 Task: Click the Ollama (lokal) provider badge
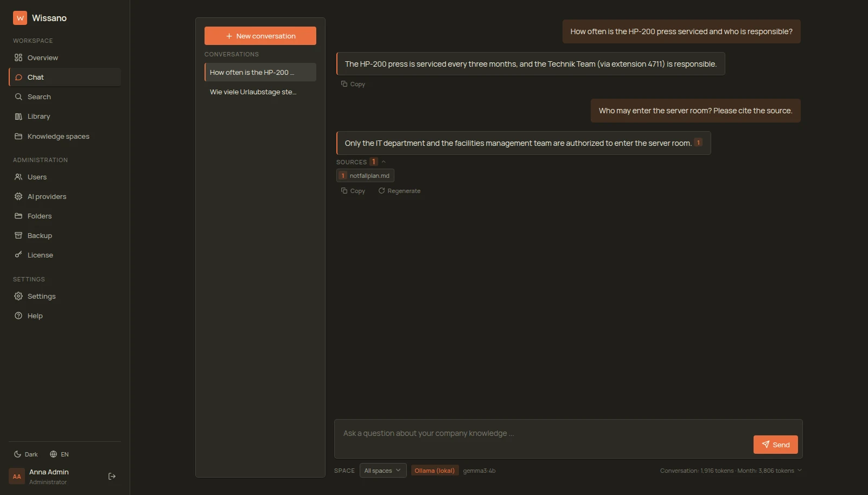pyautogui.click(x=435, y=471)
